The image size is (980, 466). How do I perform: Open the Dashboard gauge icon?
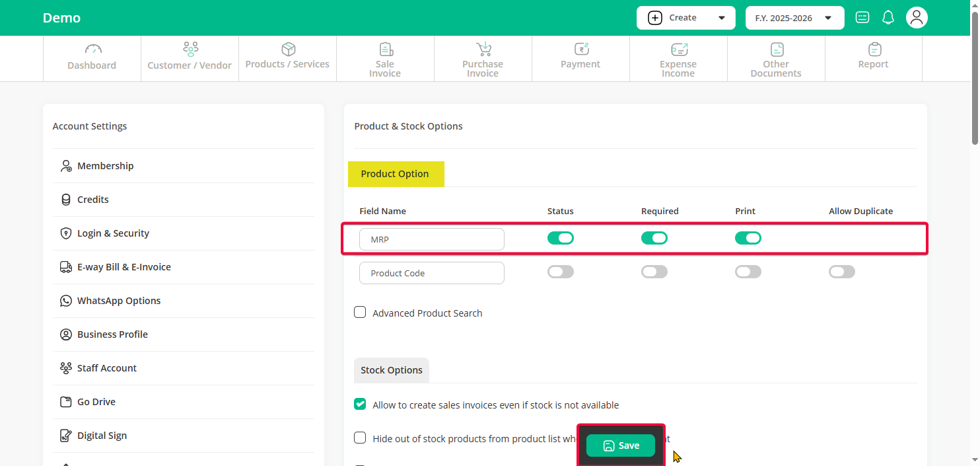[x=92, y=50]
